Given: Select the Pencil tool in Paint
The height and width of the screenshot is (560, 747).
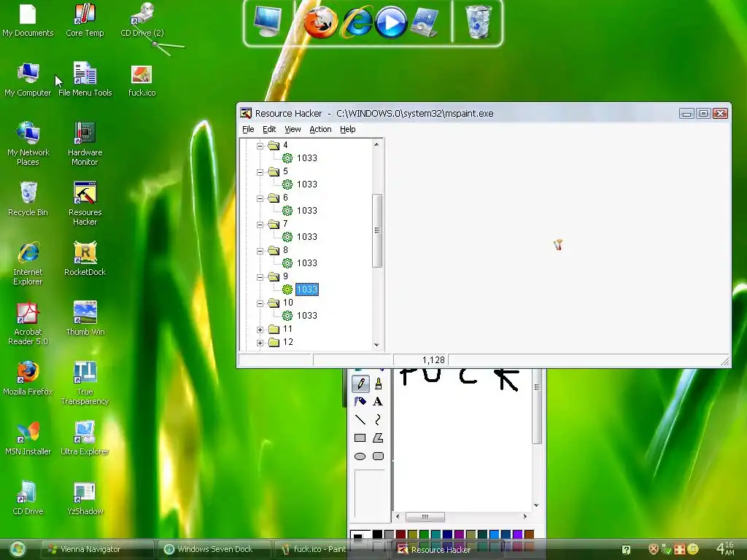Looking at the screenshot, I should 360,384.
